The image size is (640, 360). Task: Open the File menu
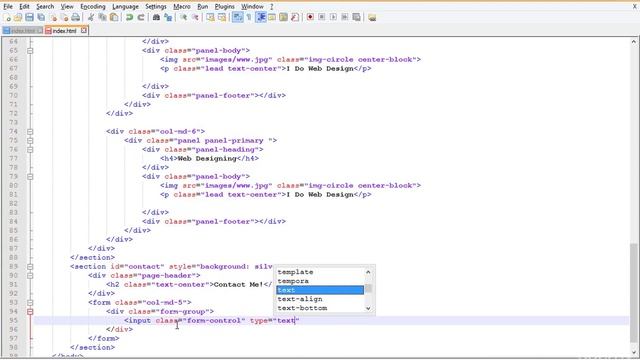pos(8,7)
